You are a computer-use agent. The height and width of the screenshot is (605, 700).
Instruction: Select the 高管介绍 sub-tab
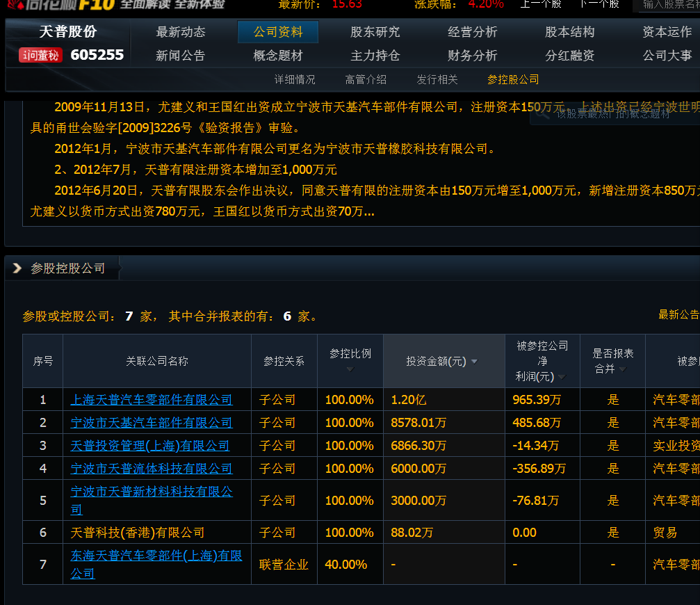[366, 79]
